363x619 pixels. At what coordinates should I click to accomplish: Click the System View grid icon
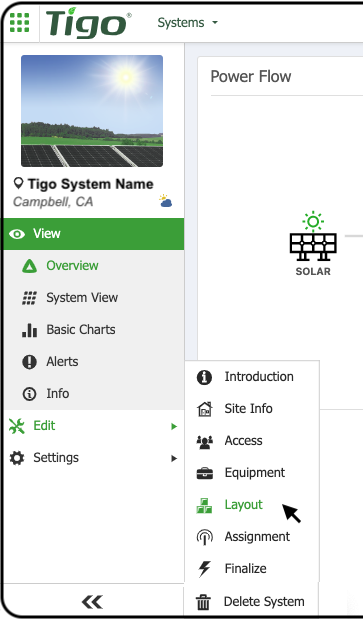pos(29,298)
